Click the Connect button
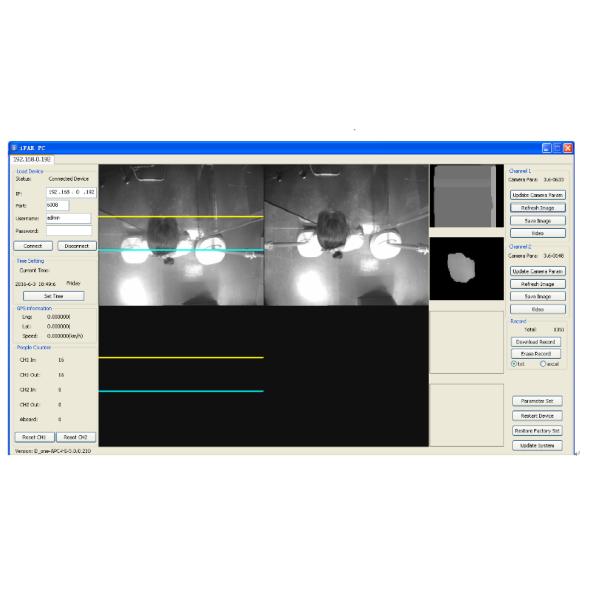The height and width of the screenshot is (600, 600). click(33, 245)
